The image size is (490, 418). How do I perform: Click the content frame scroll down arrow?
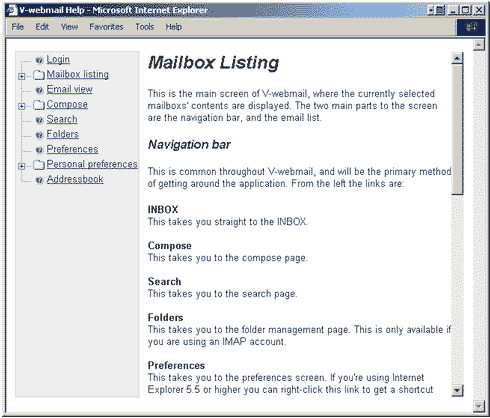[457, 390]
